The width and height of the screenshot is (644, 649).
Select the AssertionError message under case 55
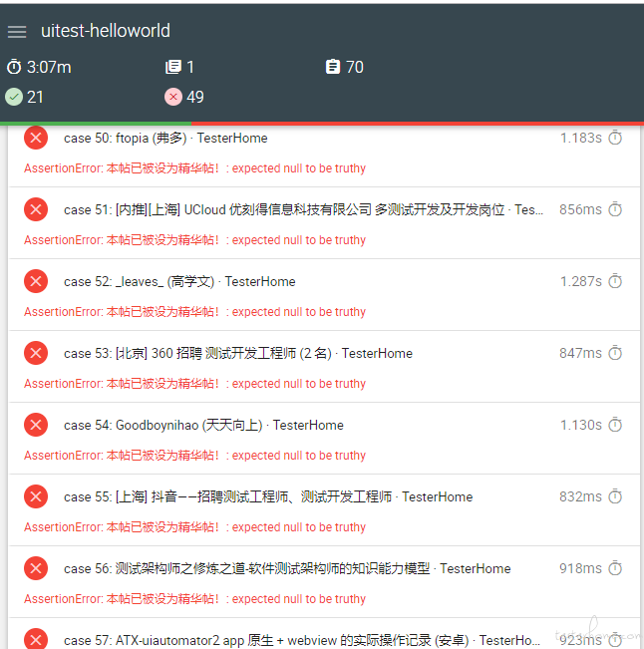tap(195, 527)
